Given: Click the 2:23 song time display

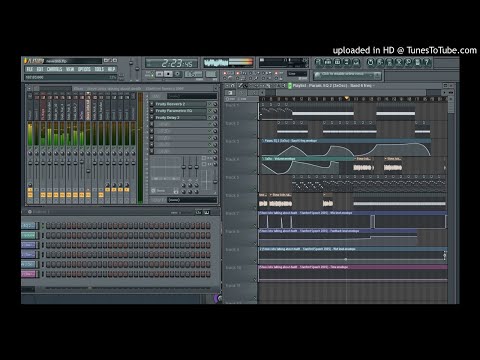Looking at the screenshot, I should coord(172,63).
